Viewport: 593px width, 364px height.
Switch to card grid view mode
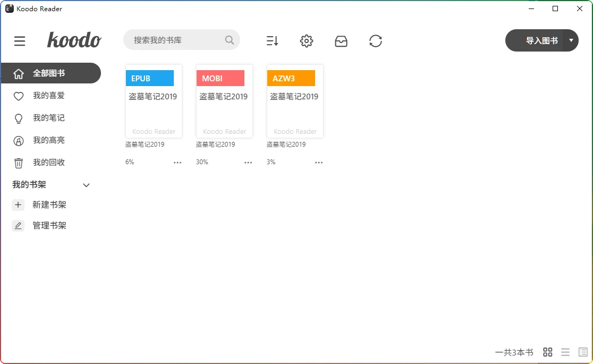tap(548, 352)
